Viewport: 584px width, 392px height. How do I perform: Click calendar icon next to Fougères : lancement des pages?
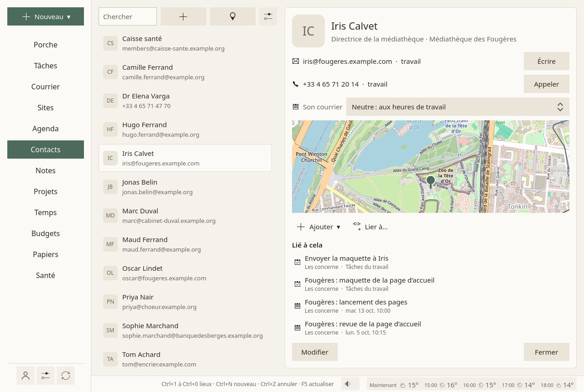click(x=297, y=306)
